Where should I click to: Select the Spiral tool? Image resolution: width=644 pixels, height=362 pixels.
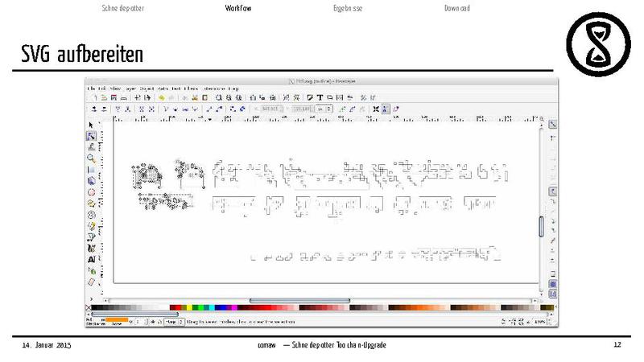coord(91,215)
